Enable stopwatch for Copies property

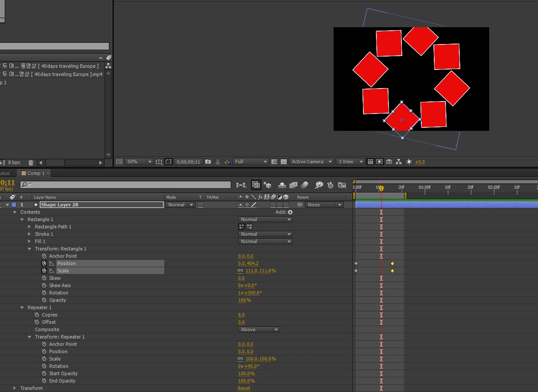[x=37, y=315]
